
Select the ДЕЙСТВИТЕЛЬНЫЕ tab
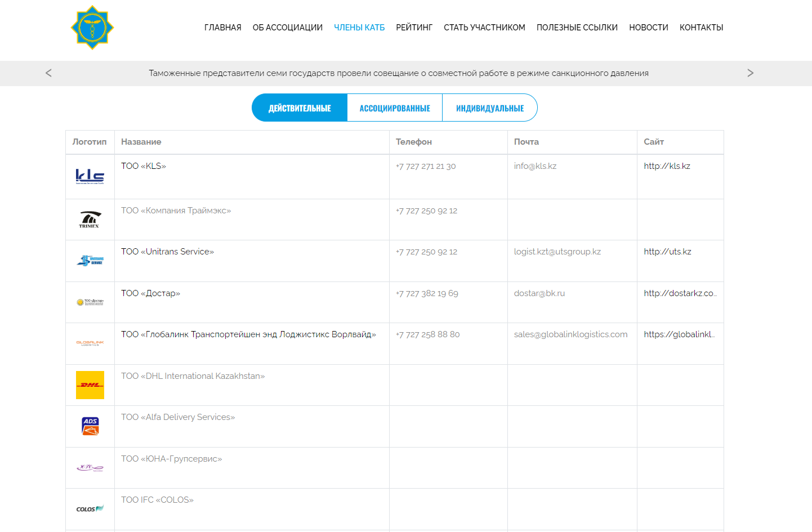[300, 108]
